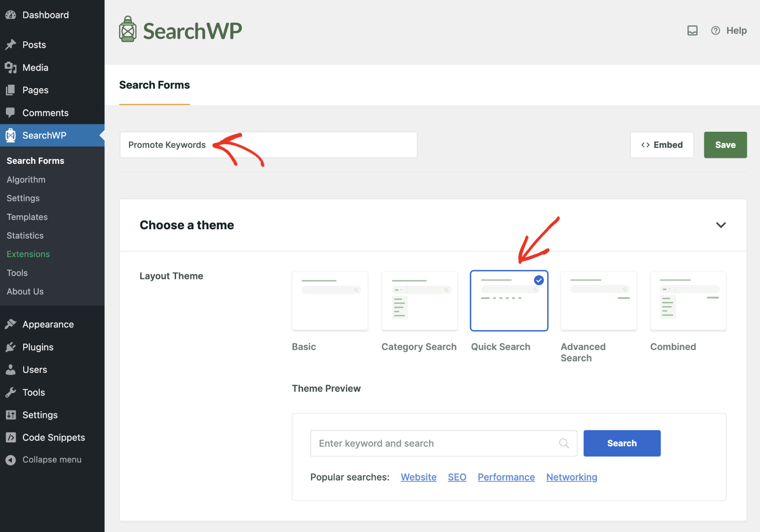Click the Media library icon
The width and height of the screenshot is (760, 532).
point(11,68)
